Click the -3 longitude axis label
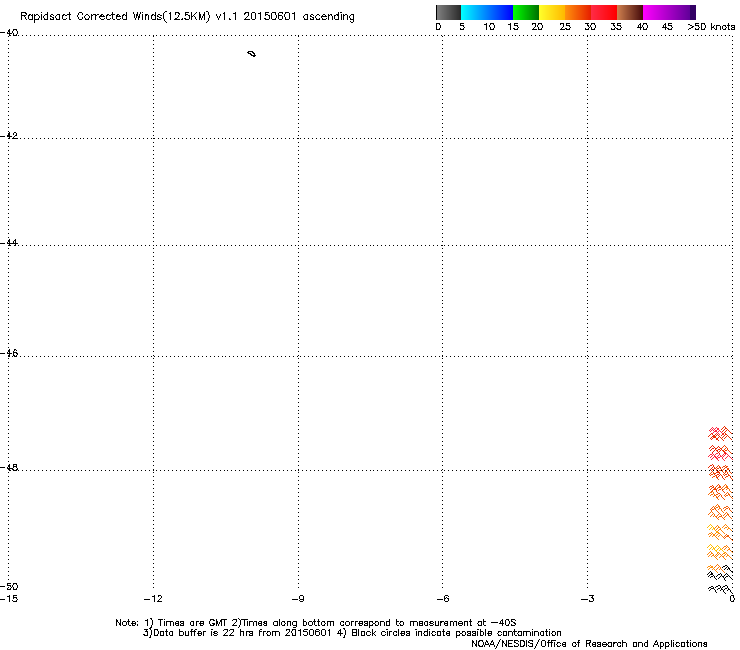 coord(587,599)
